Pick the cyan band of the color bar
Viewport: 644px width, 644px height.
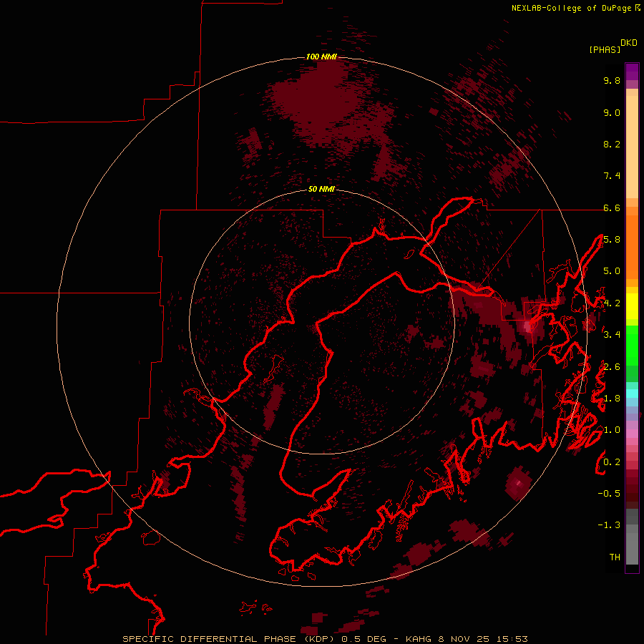[x=632, y=394]
